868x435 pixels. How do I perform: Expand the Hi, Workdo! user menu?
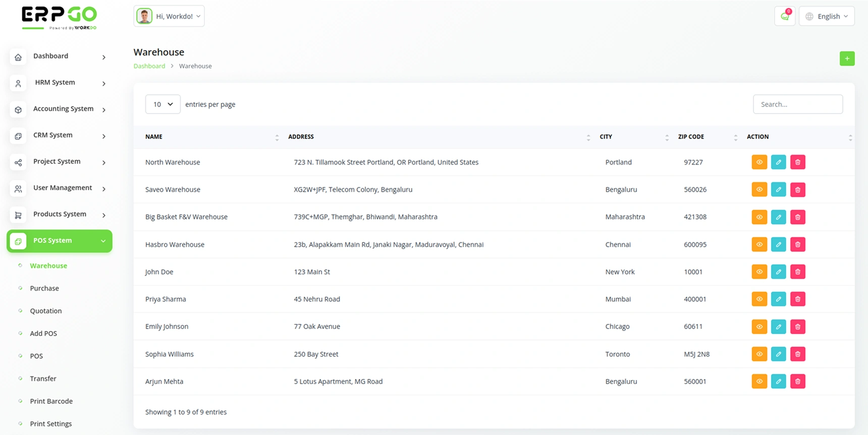pyautogui.click(x=169, y=16)
